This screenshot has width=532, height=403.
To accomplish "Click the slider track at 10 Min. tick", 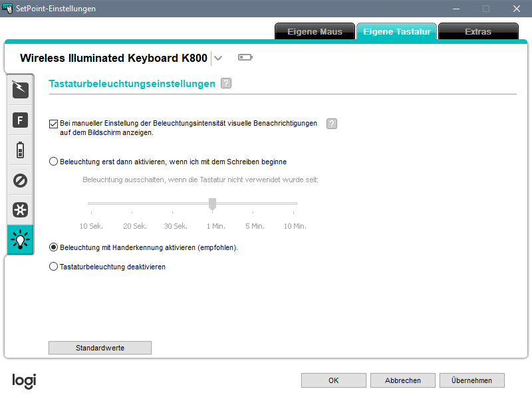I will (x=293, y=203).
